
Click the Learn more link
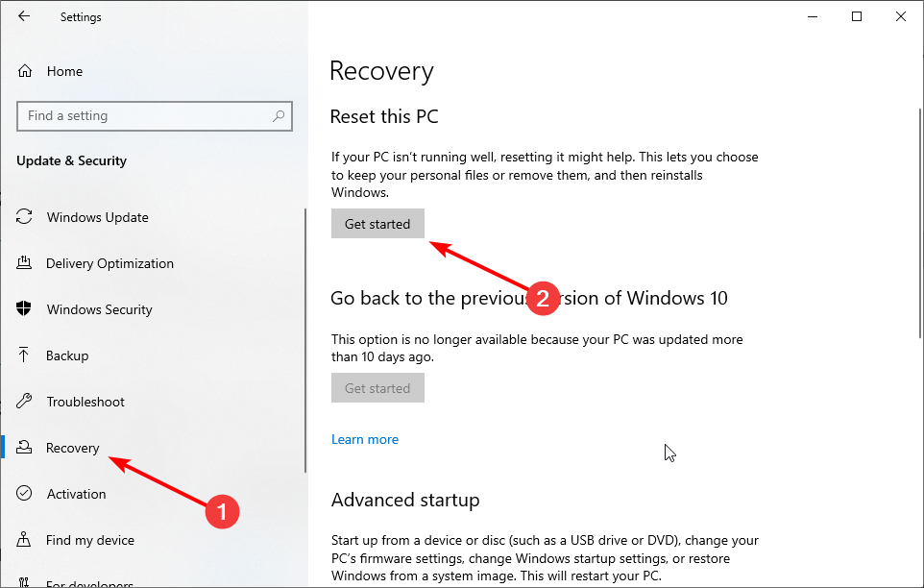(365, 439)
